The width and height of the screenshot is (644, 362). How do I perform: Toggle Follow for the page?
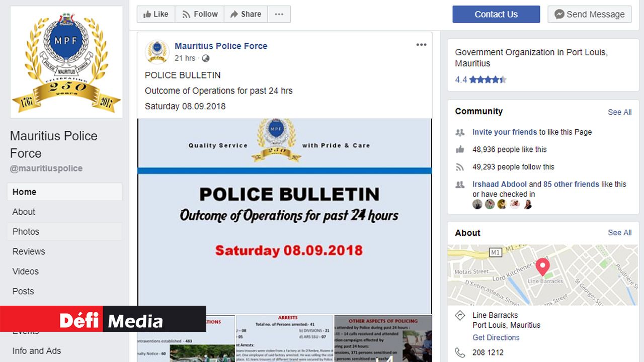pos(199,14)
